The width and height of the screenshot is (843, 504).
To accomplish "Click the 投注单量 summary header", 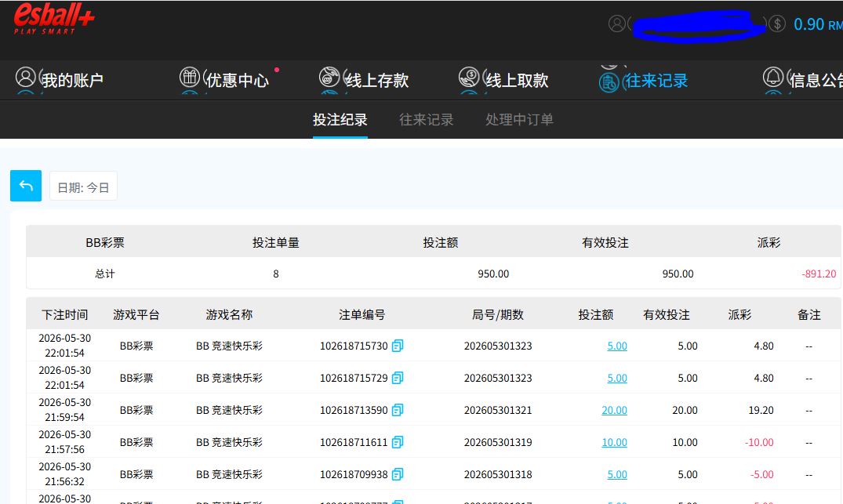I will pos(276,243).
